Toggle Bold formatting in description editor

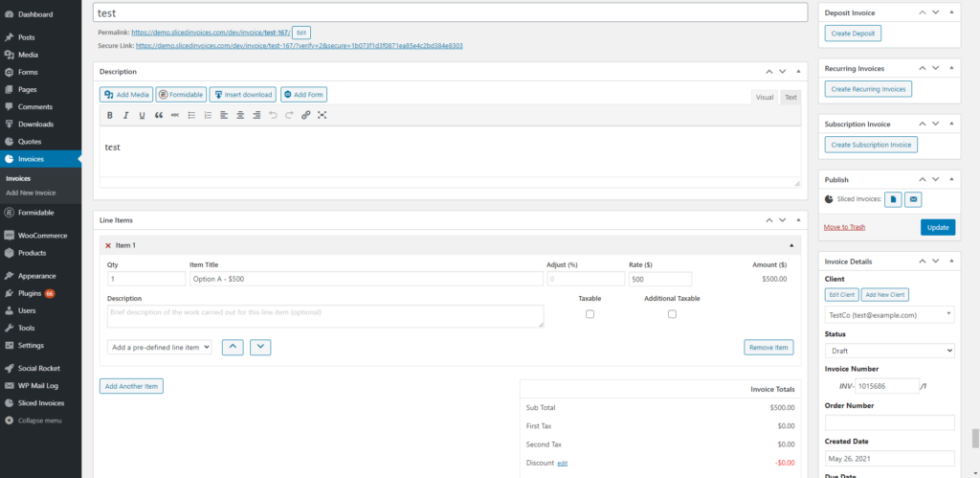click(x=110, y=115)
